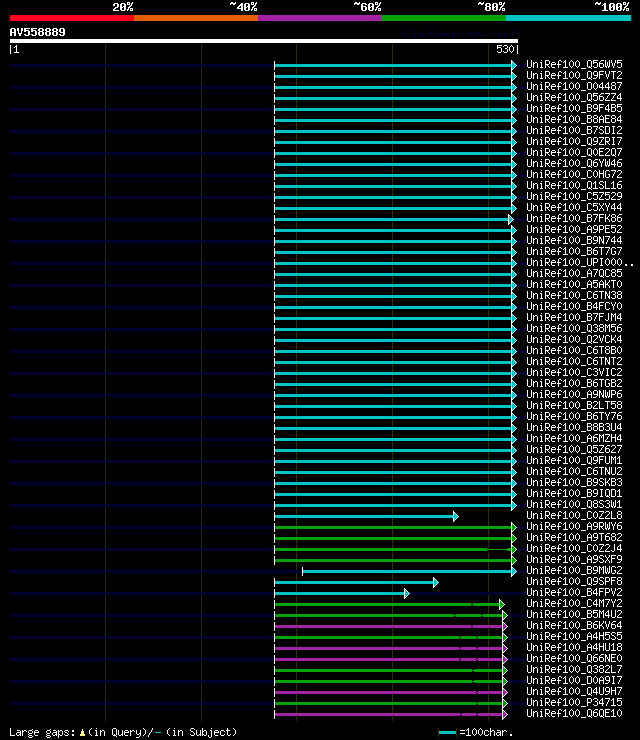Click UniRef100_P34715 hit label

tap(574, 703)
